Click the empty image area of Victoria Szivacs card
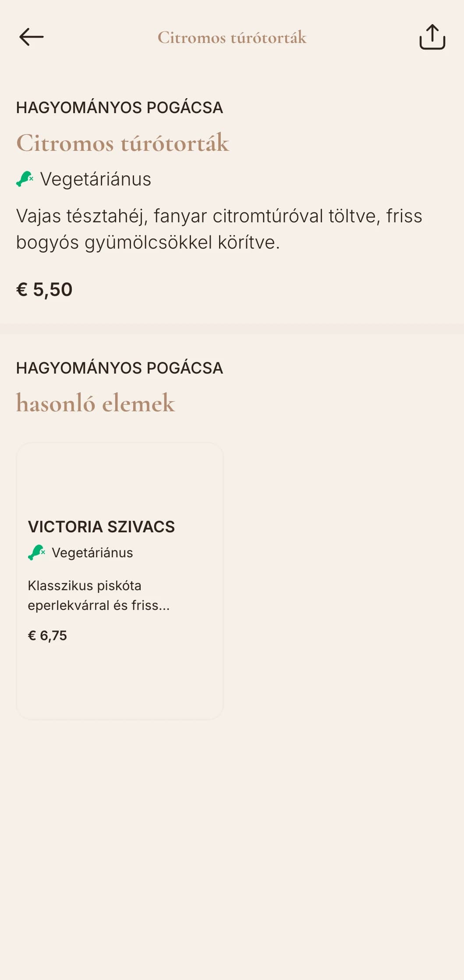The image size is (464, 980). [120, 478]
